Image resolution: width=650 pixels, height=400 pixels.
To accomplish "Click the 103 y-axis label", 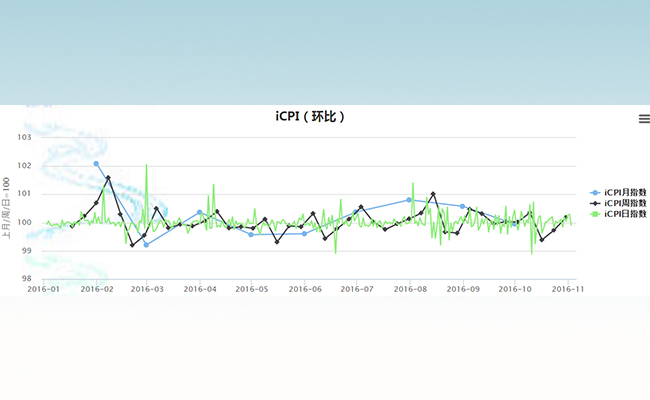I will (25, 138).
